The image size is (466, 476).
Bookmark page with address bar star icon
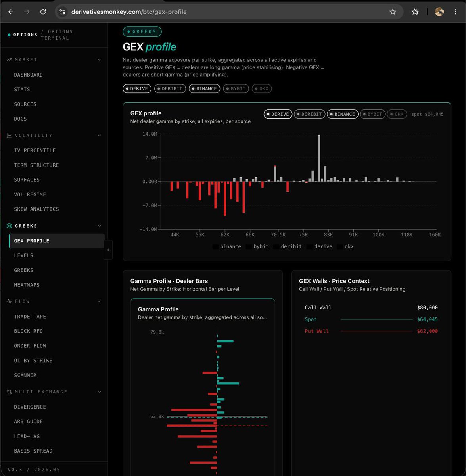(x=393, y=12)
